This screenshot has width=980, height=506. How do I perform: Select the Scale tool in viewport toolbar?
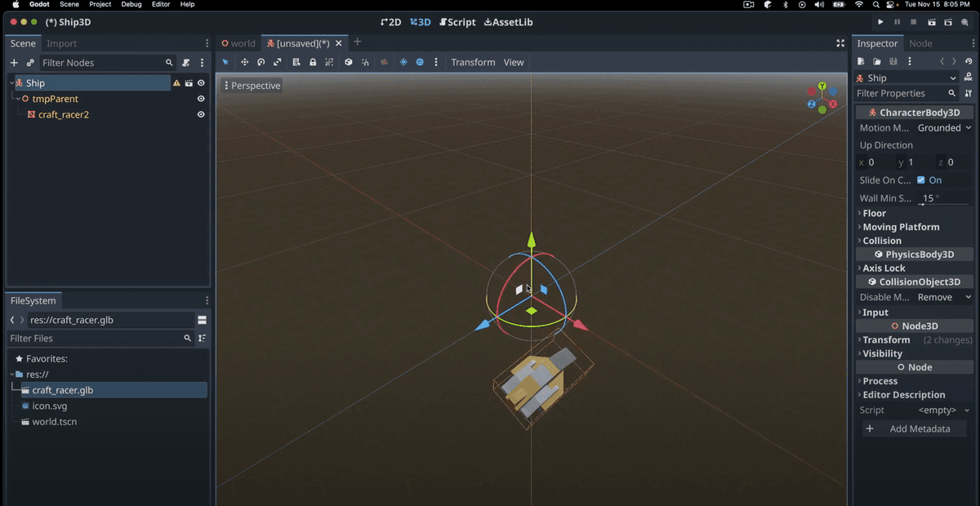point(278,62)
